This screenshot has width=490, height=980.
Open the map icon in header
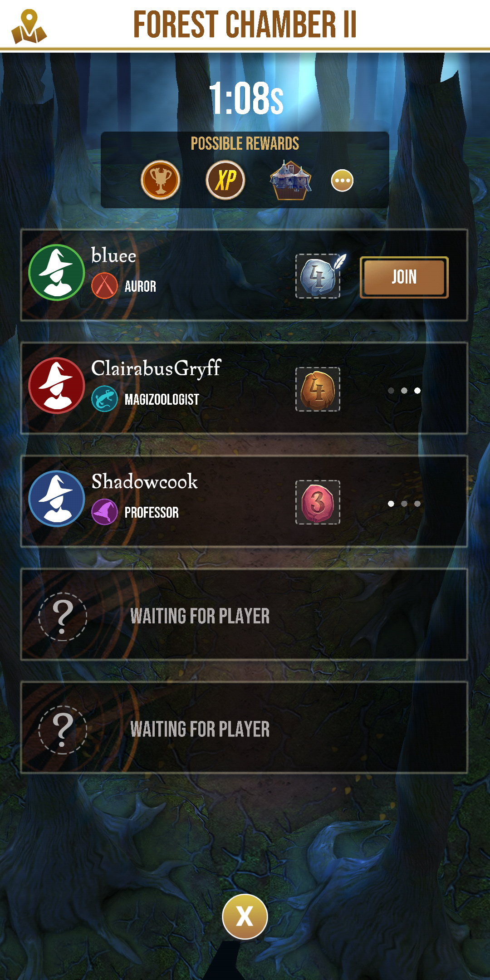coord(29,26)
